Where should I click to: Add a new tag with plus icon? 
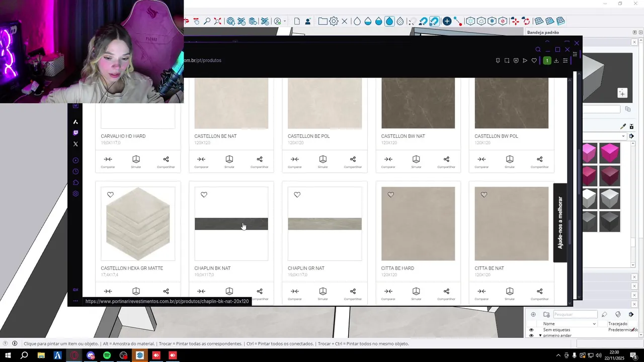coord(533,315)
